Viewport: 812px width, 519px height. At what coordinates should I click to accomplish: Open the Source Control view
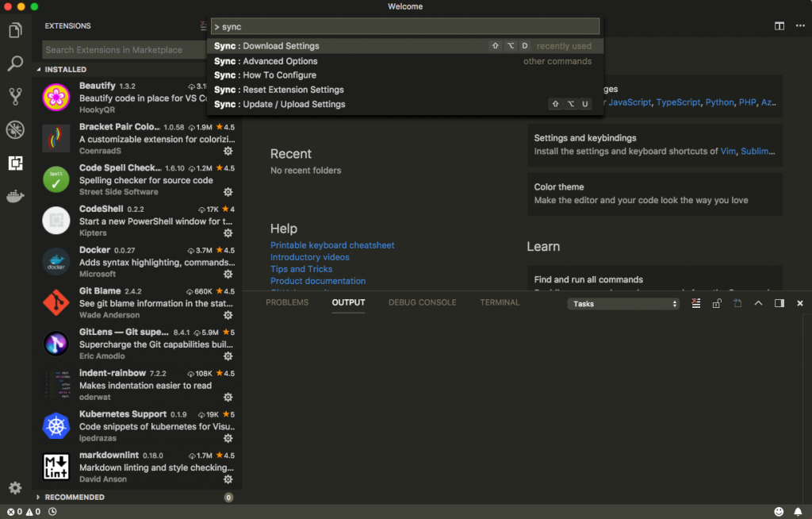[15, 97]
